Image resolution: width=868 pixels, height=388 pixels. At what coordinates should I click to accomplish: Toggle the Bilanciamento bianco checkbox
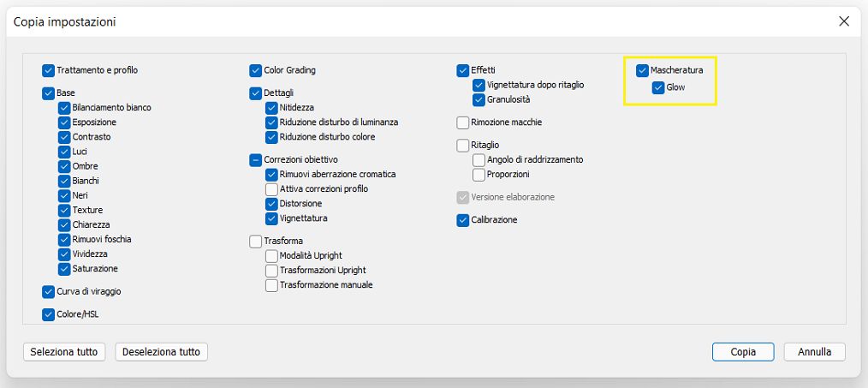(x=64, y=108)
